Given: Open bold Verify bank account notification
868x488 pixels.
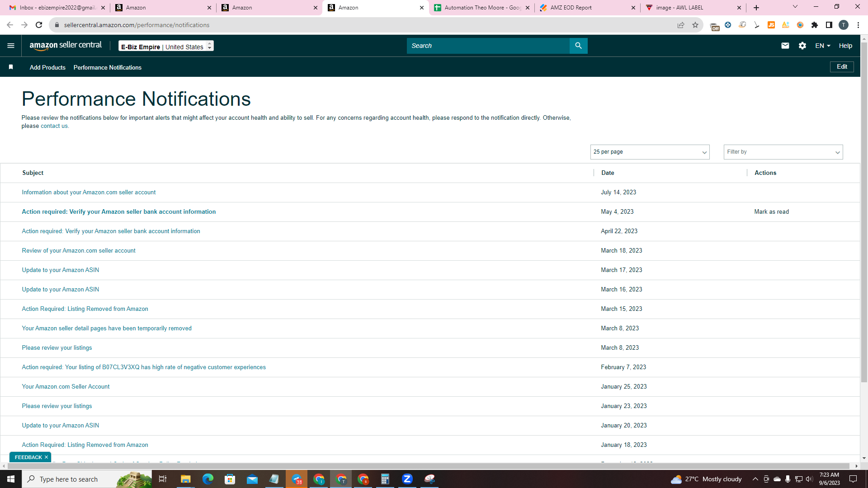Looking at the screenshot, I should coord(119,211).
